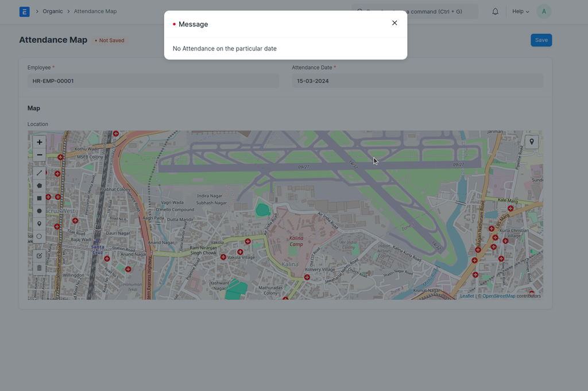Click the Employee input field
Screen dimensions: 588x391
point(153,81)
